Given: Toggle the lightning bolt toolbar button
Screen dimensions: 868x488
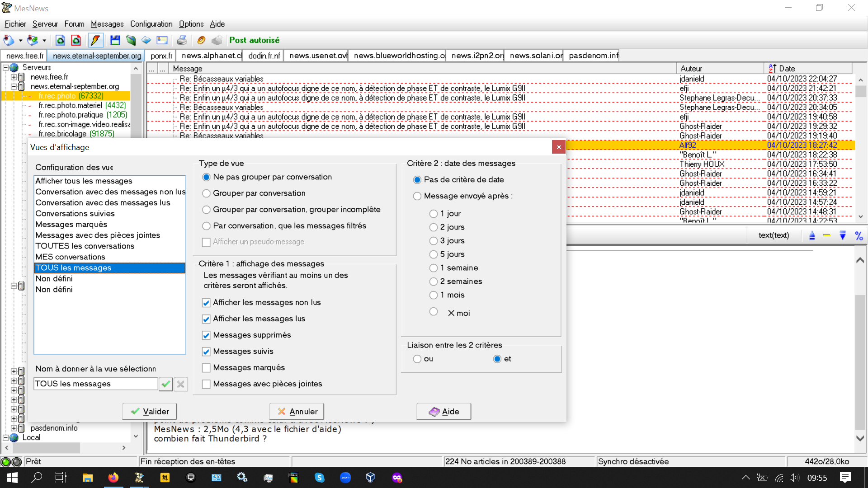Looking at the screenshot, I should (95, 40).
